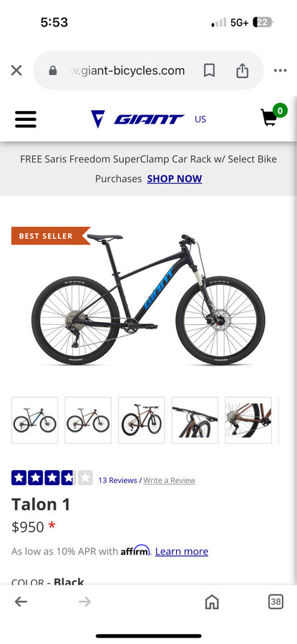Tap the forward navigation arrow

(84, 602)
